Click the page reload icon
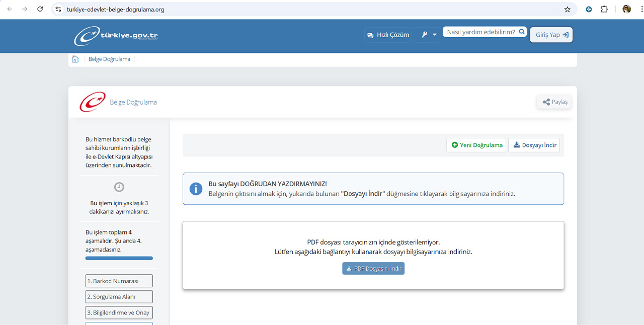Image resolution: width=644 pixels, height=325 pixels. click(40, 9)
